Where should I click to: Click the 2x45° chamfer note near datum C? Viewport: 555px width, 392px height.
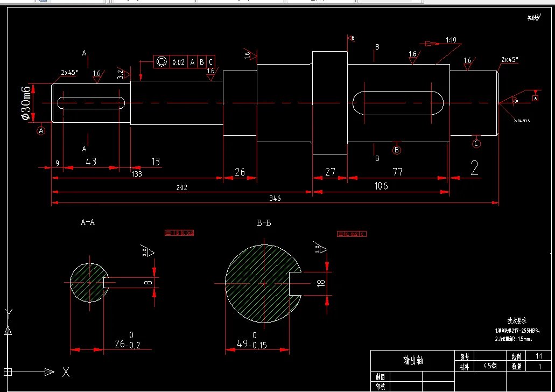[510, 59]
